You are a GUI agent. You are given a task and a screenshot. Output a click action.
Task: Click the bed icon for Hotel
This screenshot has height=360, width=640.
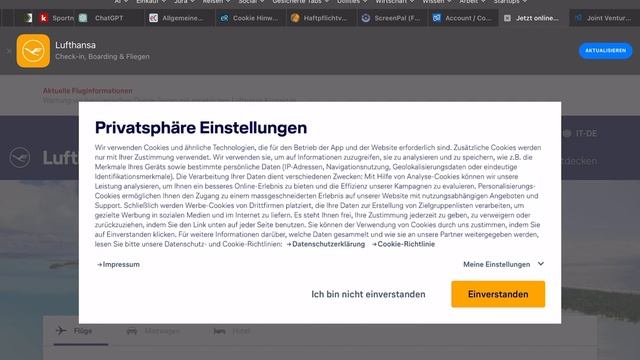pyautogui.click(x=219, y=331)
